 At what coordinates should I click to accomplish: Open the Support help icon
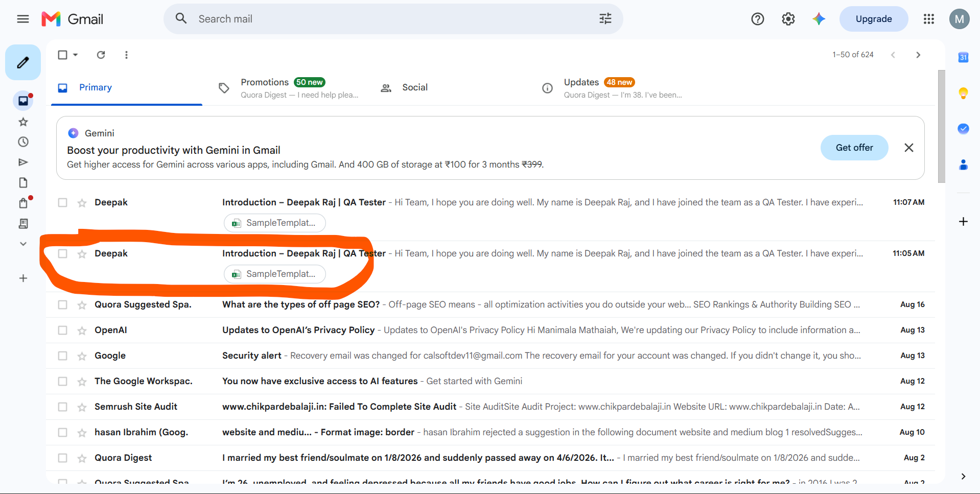point(758,19)
